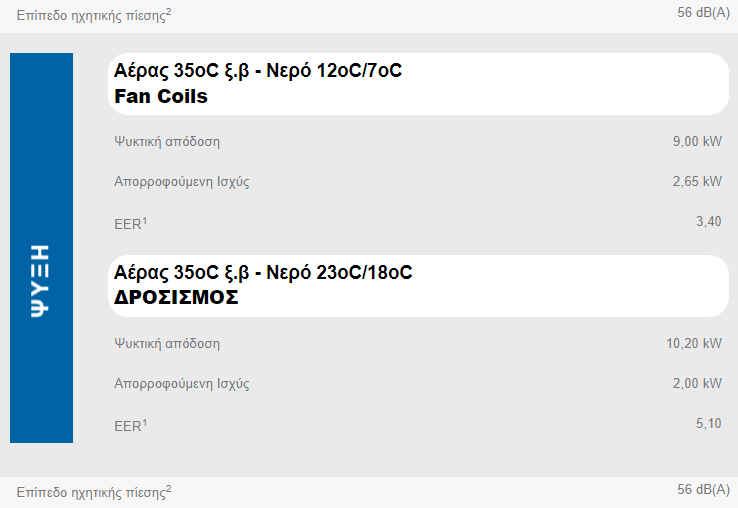Click the bottom 56 dB(A) value
The image size is (738, 508).
click(703, 490)
